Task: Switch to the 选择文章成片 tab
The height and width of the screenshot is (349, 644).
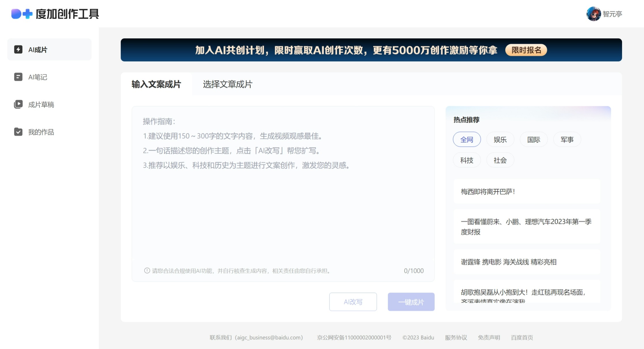Action: [228, 84]
